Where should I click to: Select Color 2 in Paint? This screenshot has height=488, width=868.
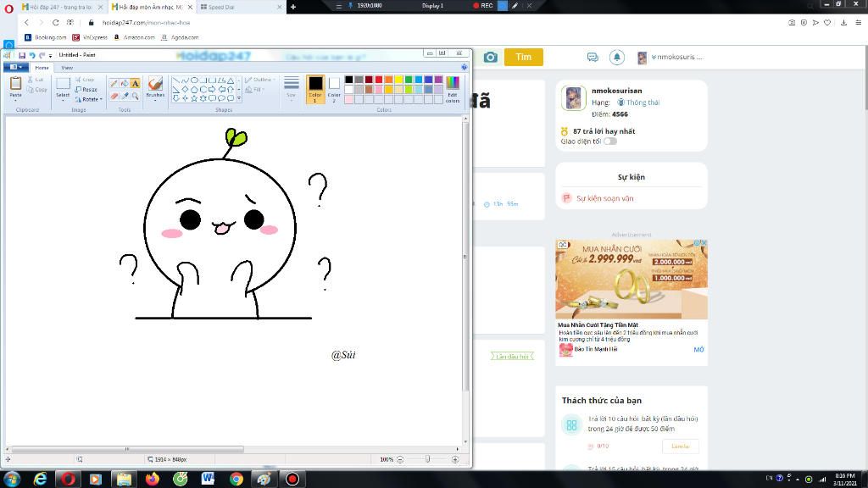click(334, 89)
